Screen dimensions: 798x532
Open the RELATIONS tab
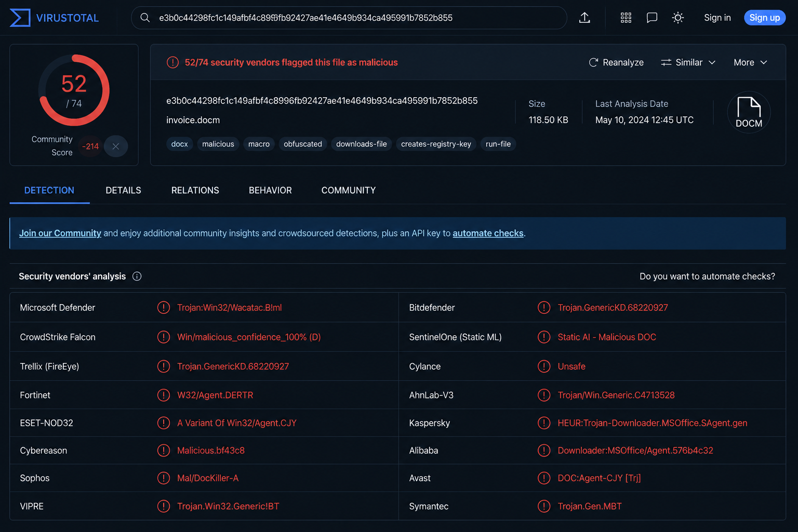195,190
